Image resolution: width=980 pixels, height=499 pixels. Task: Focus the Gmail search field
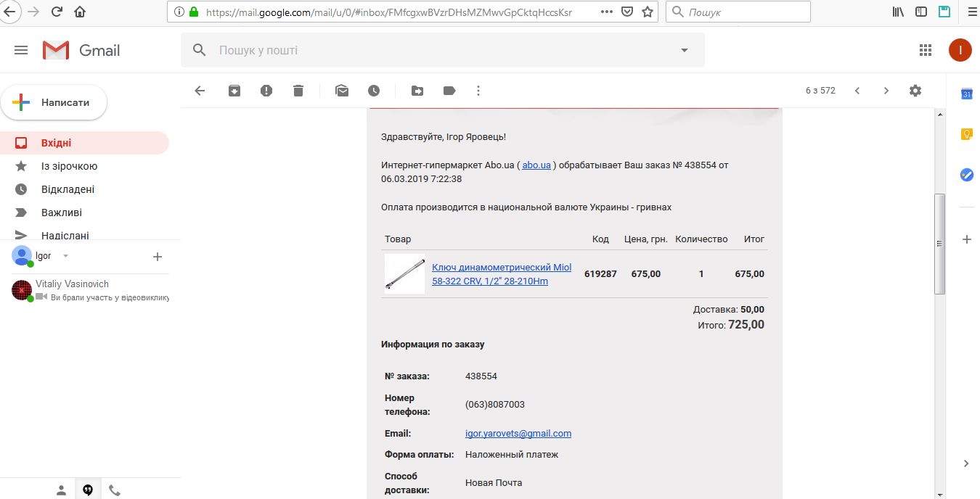pos(443,50)
